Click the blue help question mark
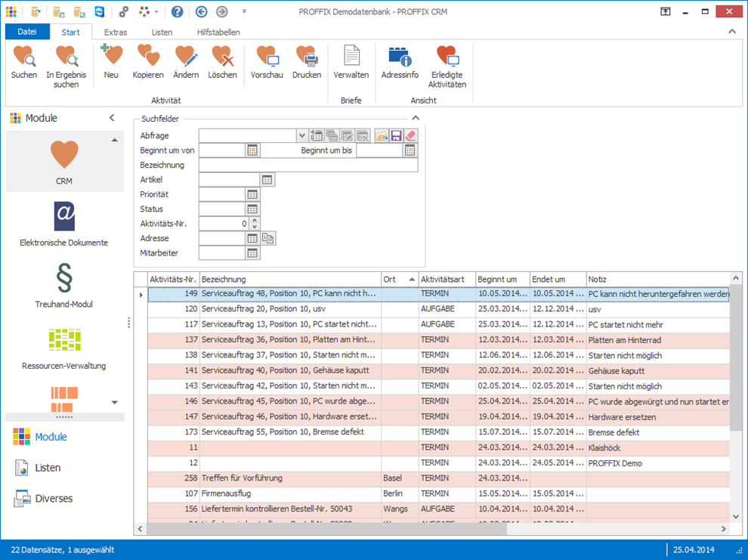This screenshot has height=560, width=748. (x=177, y=11)
